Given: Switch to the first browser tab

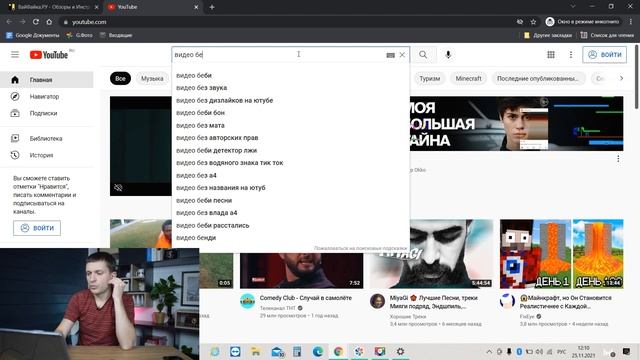Looking at the screenshot, I should pos(53,7).
